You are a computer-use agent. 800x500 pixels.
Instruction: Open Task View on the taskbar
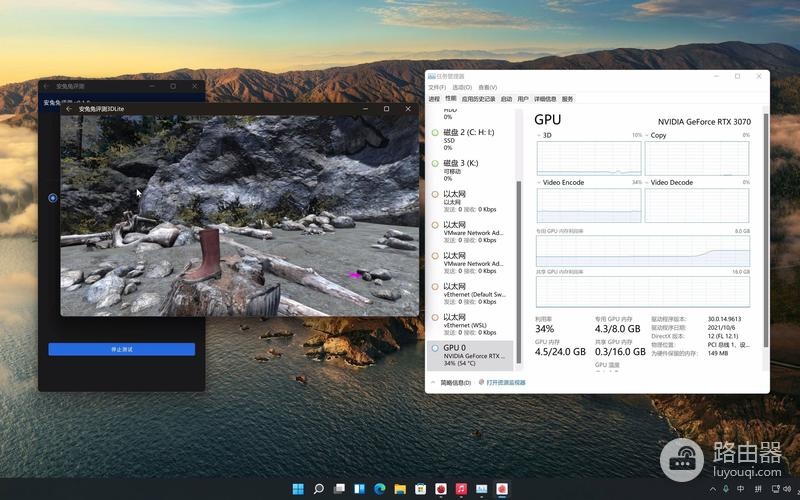click(x=339, y=489)
